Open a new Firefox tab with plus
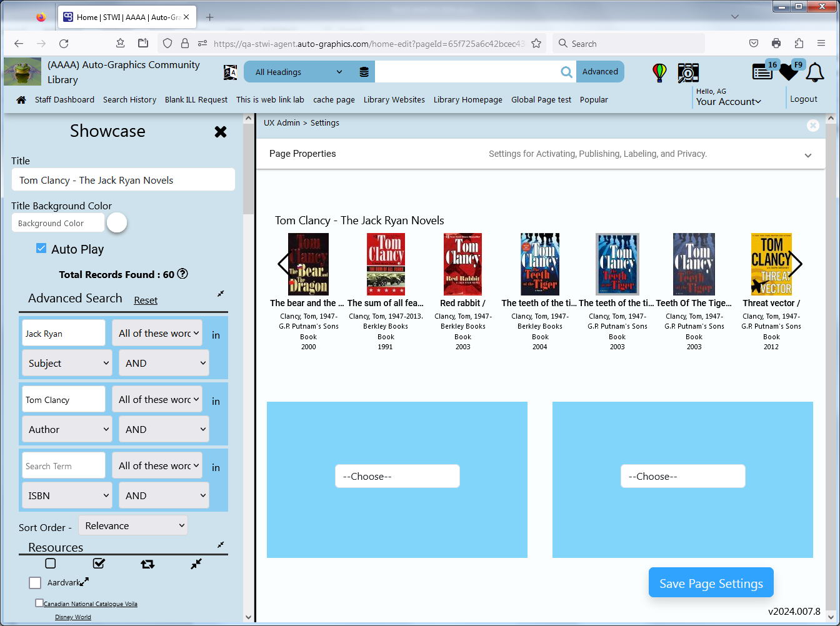Image resolution: width=840 pixels, height=626 pixels. (210, 17)
